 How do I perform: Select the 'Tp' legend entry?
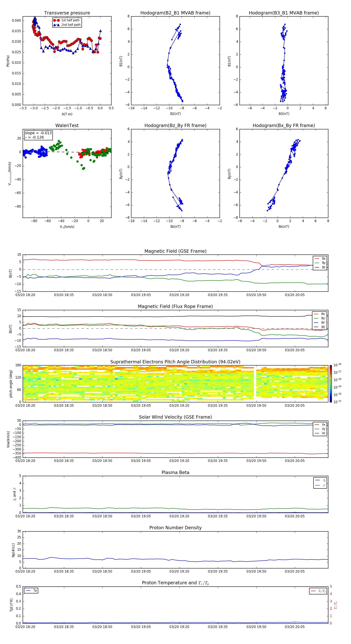coord(31,591)
